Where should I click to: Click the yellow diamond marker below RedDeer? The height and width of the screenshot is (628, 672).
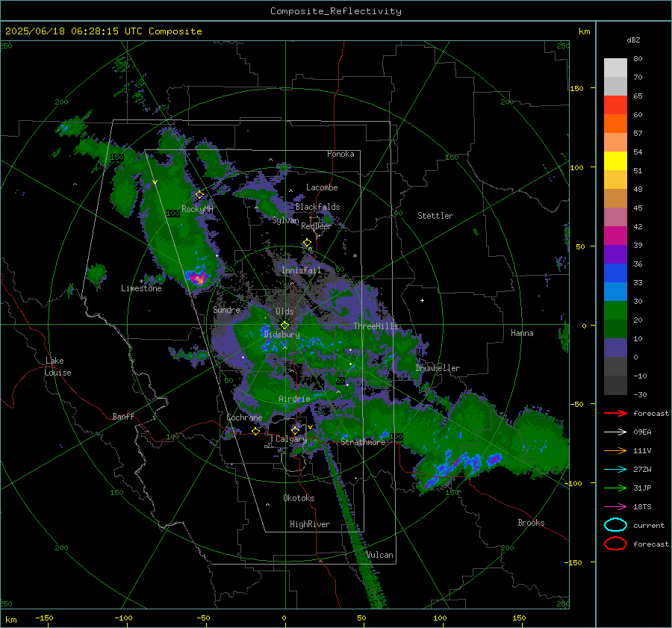307,243
